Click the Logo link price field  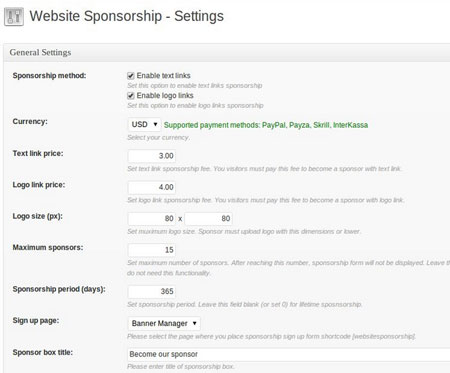(x=152, y=187)
